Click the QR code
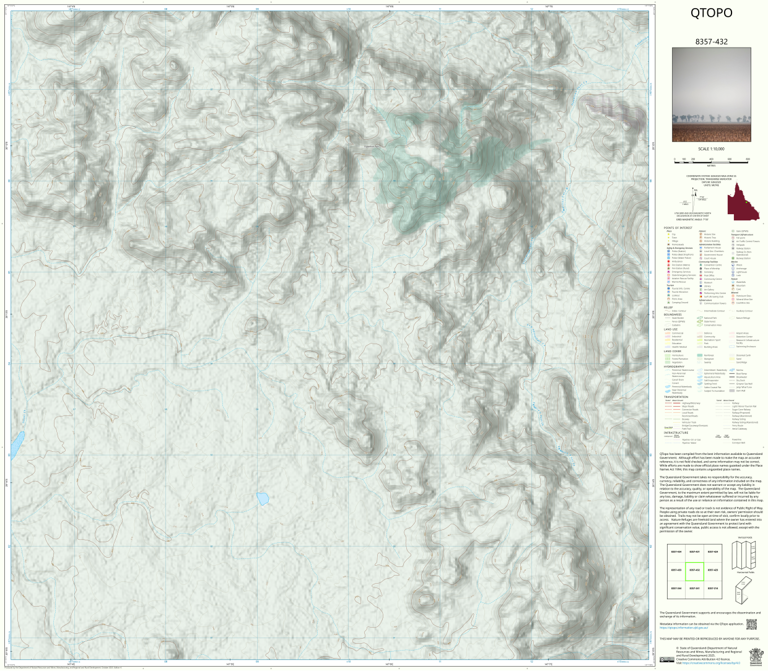 tap(751, 624)
